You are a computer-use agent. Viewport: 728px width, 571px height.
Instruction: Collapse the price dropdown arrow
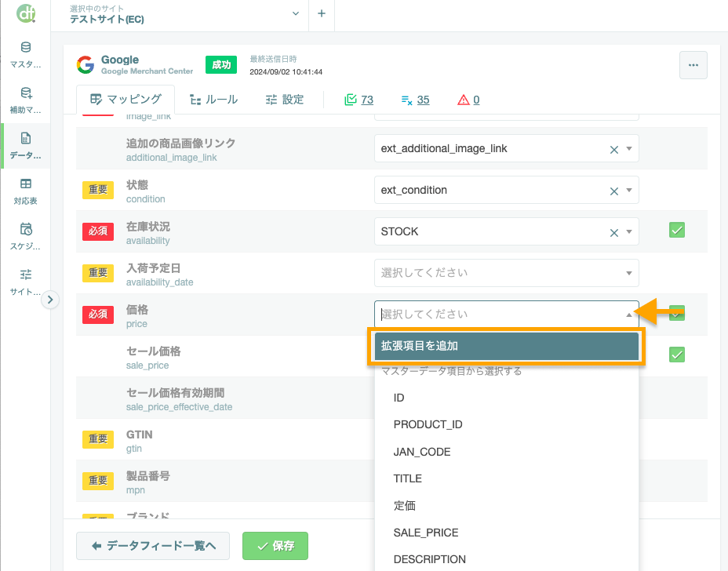pyautogui.click(x=628, y=315)
